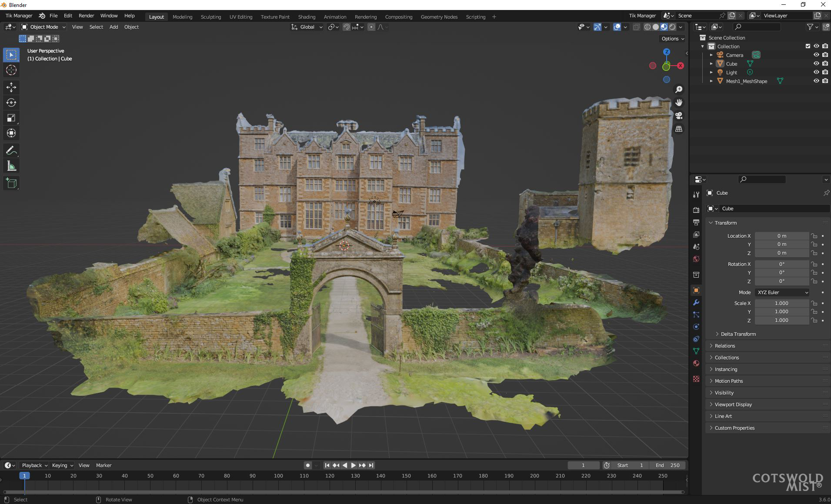Expand the Visibility panel
Image resolution: width=831 pixels, height=504 pixels.
tap(724, 393)
